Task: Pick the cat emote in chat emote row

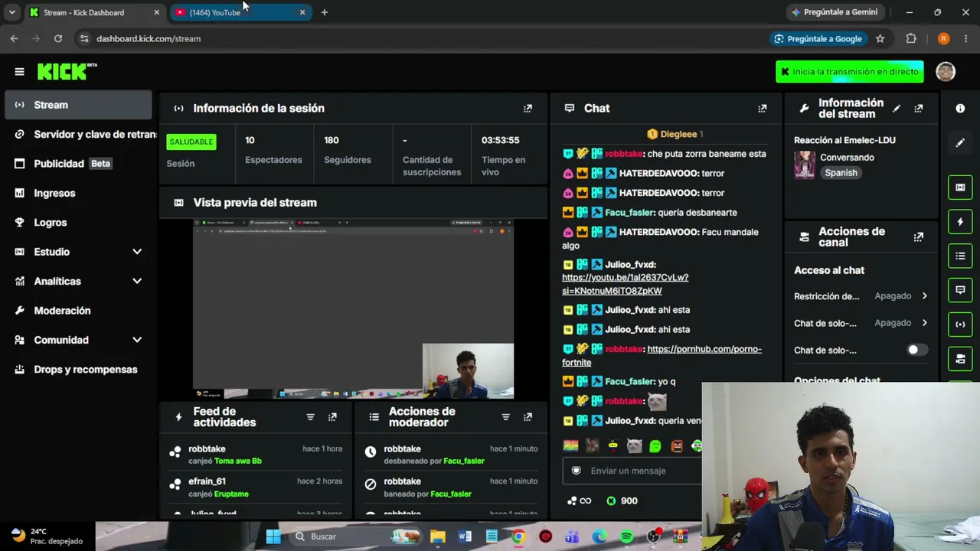Action: (x=634, y=445)
